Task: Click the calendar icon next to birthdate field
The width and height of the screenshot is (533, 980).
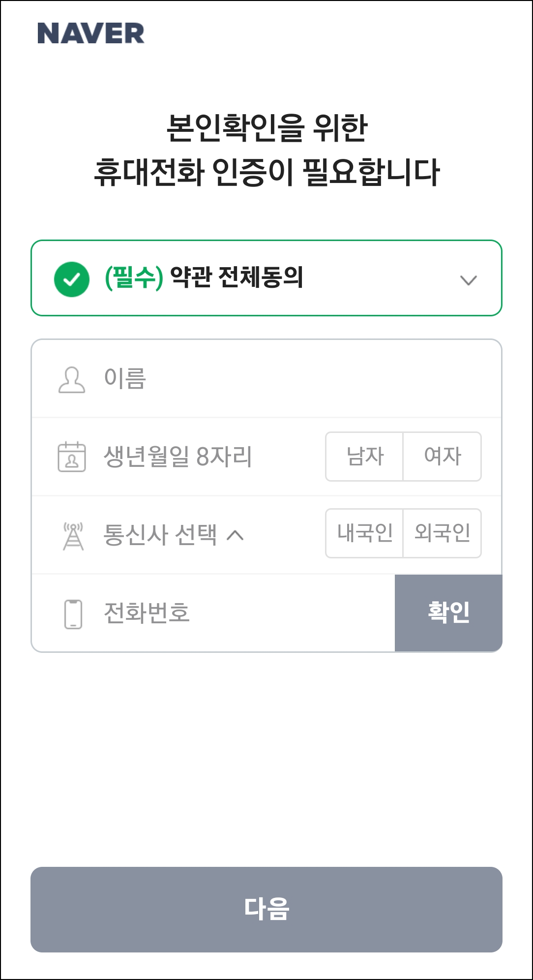Action: click(x=71, y=457)
